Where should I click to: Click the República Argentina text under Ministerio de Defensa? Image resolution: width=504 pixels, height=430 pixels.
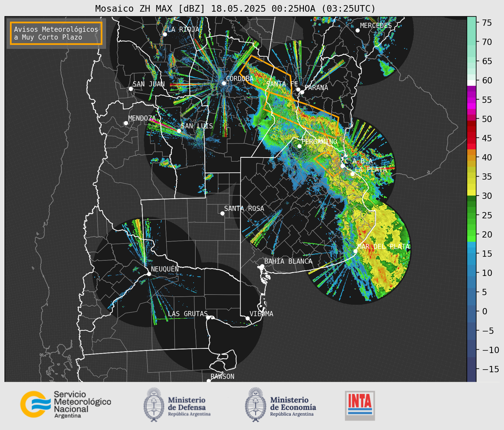(x=189, y=414)
